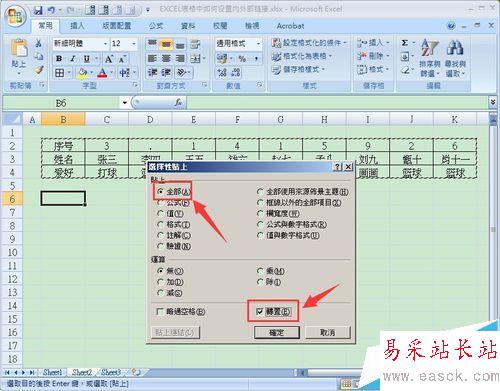The image size is (500, 391).
Task: Merge and center the cells
Action: click(x=196, y=59)
